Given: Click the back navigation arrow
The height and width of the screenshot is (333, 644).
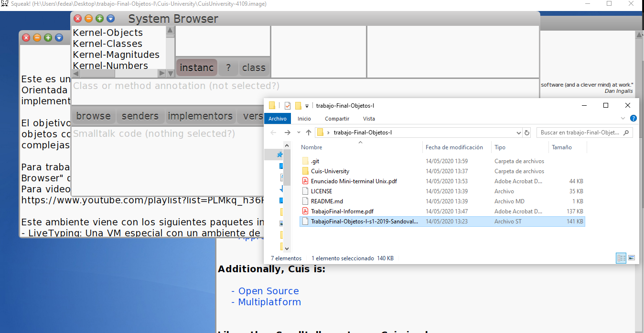Looking at the screenshot, I should 272,133.
